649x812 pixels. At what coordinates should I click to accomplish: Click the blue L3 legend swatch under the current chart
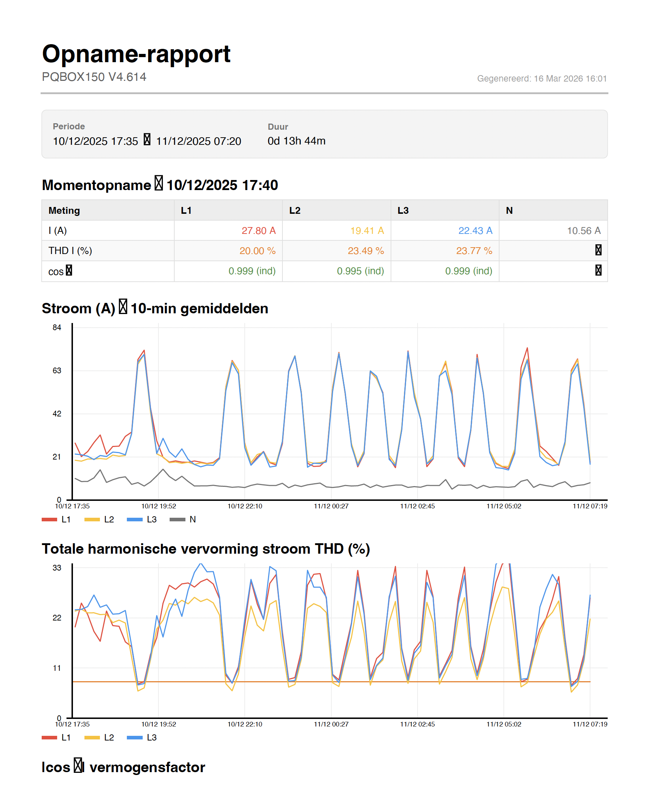pos(134,520)
